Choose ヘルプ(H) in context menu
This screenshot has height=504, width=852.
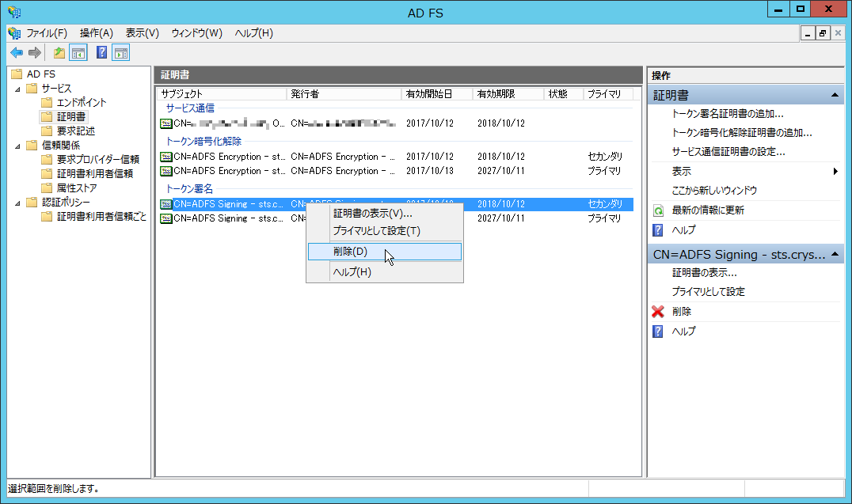(385, 272)
